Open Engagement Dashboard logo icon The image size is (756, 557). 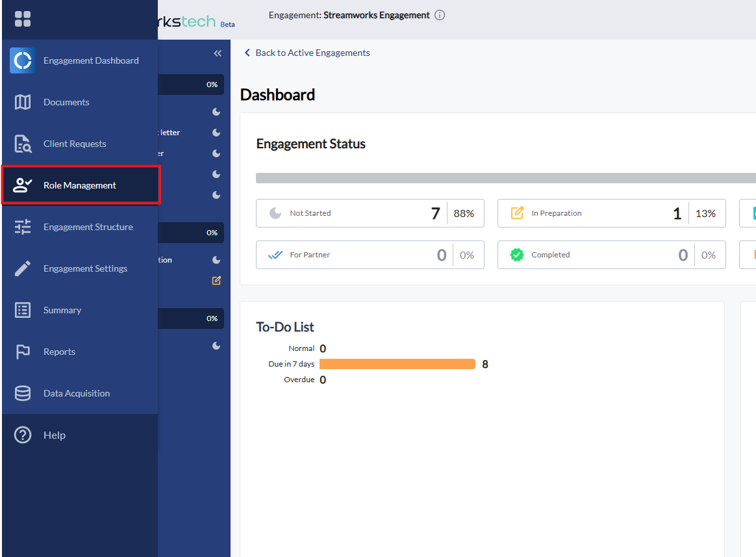(x=23, y=60)
